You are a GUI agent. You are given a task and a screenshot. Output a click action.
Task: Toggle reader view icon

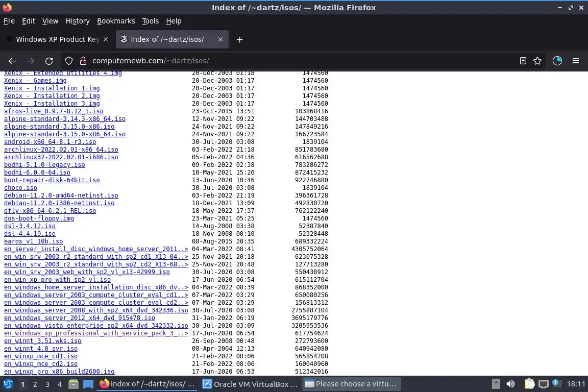[x=523, y=61]
